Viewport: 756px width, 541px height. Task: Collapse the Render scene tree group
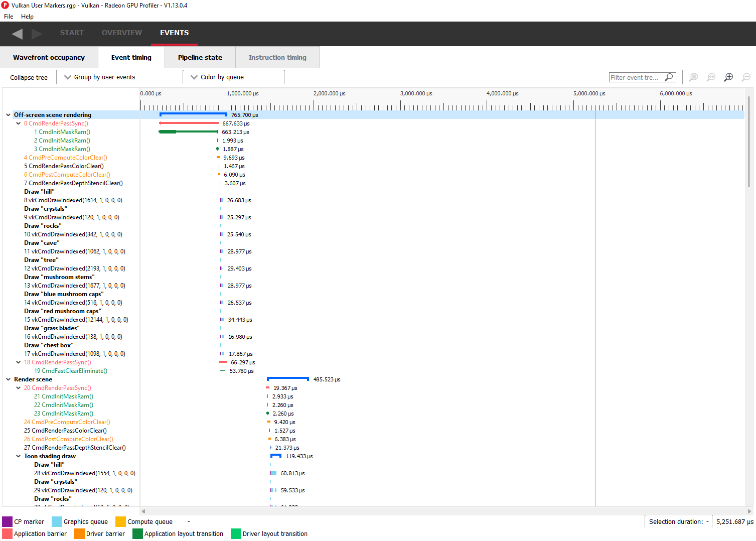point(8,379)
